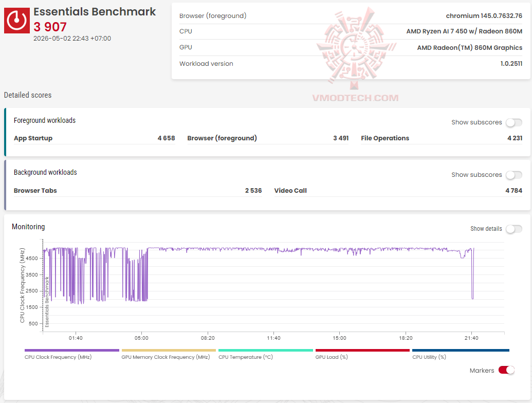
Task: Turn off the Markers switch
Action: click(506, 370)
